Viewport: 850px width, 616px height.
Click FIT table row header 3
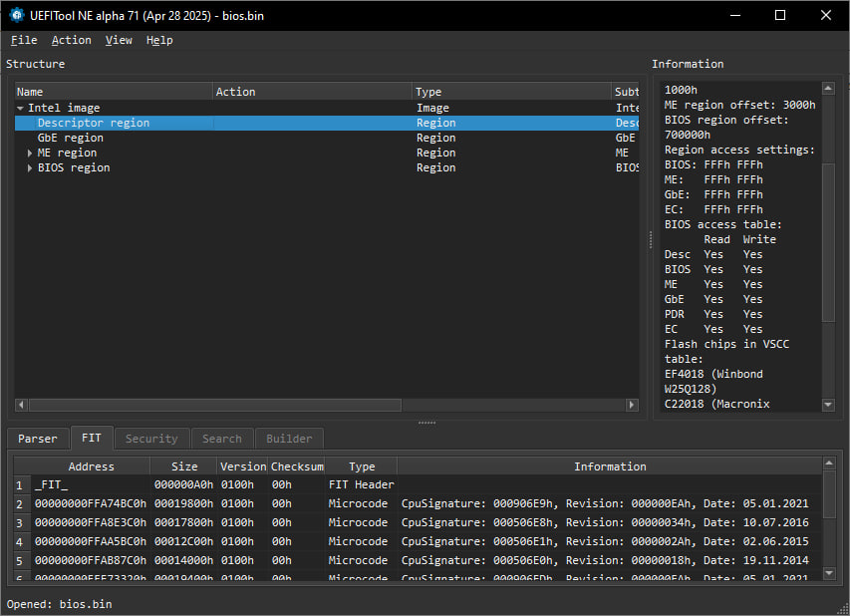point(23,523)
